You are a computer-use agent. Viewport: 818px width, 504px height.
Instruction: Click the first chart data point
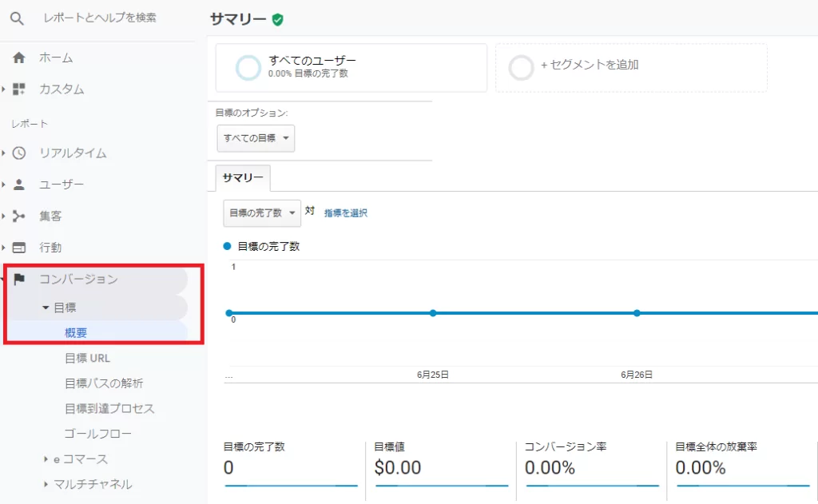(x=229, y=313)
